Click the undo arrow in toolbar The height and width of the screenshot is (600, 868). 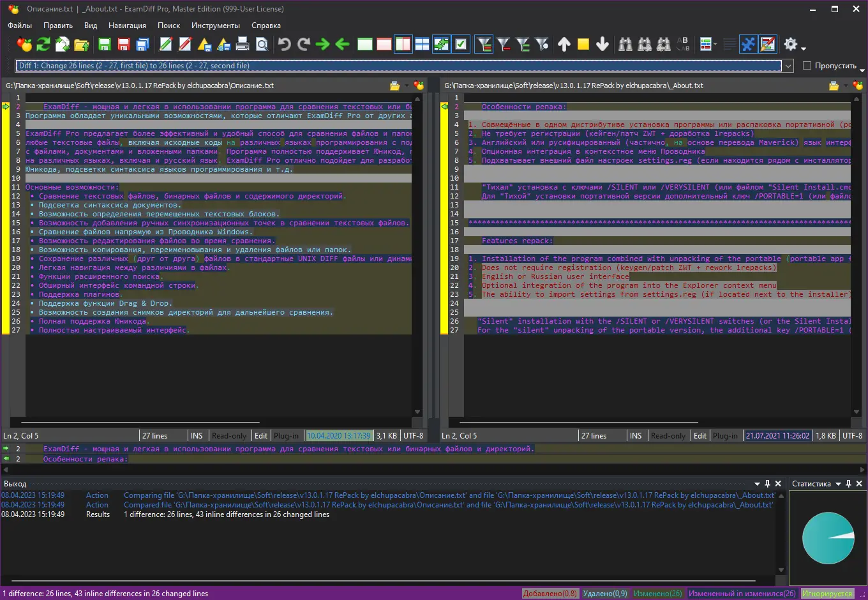(285, 44)
